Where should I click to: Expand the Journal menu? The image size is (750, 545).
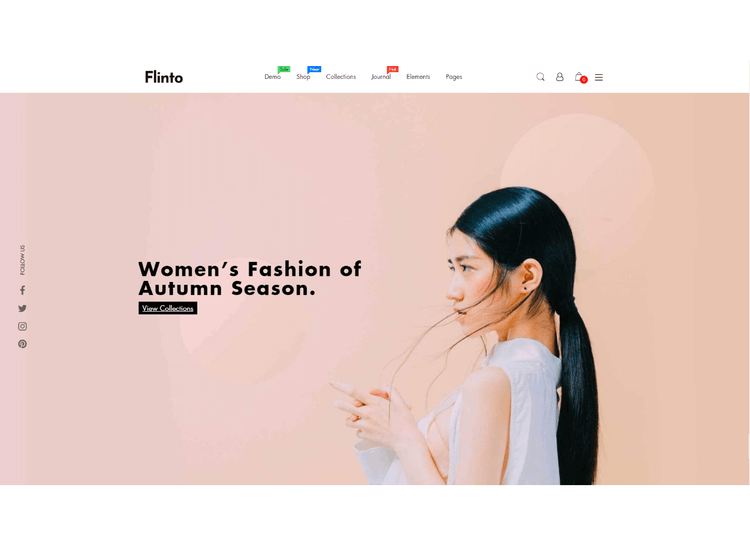coord(381,77)
